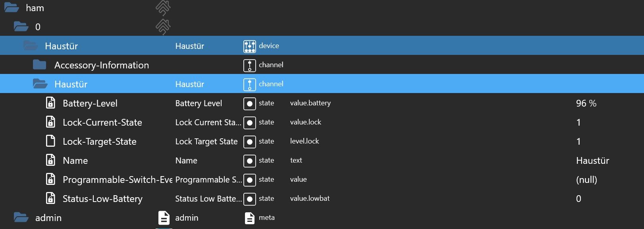Select the Name state row
This screenshot has width=644, height=229.
pyautogui.click(x=75, y=161)
